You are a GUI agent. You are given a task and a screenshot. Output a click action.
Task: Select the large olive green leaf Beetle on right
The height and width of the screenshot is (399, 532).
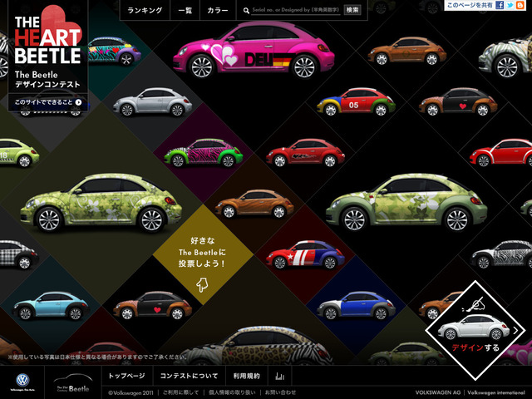[406, 203]
